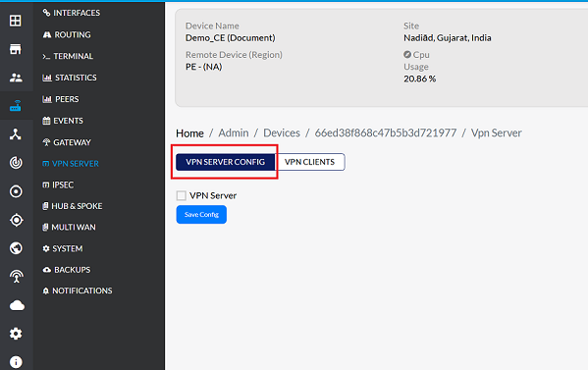Click the globe icon in left rail
This screenshot has height=370, width=588.
tap(16, 248)
